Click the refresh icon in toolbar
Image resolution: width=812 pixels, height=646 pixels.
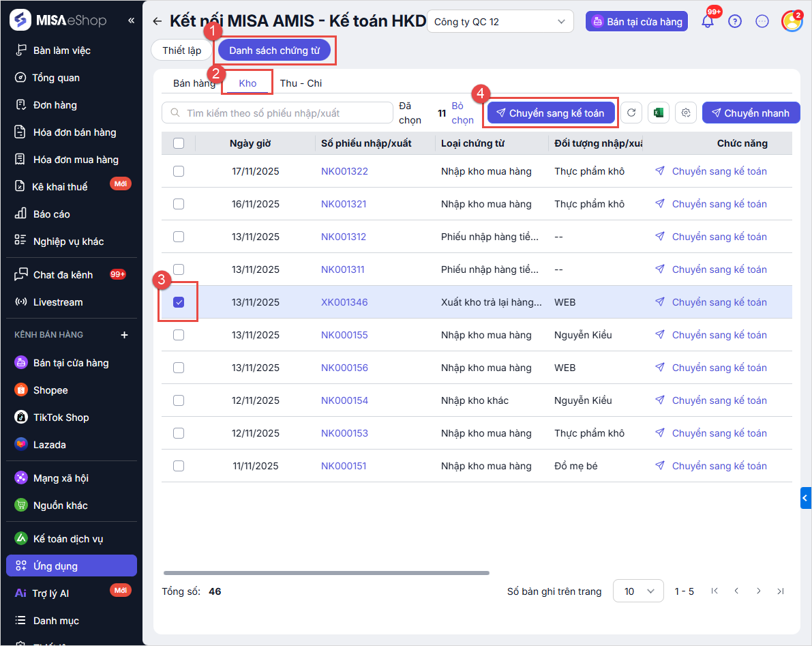(x=631, y=113)
